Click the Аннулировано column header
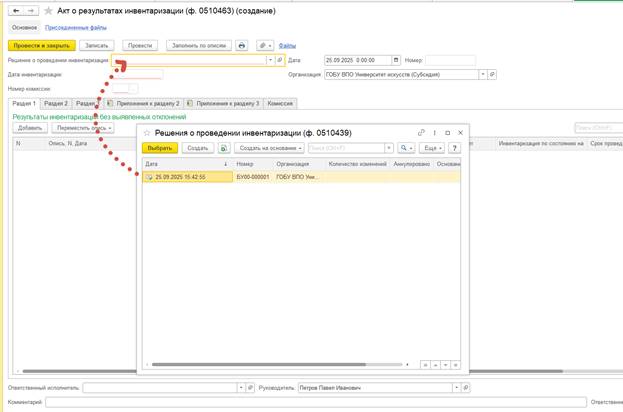The image size is (623, 412). click(412, 164)
